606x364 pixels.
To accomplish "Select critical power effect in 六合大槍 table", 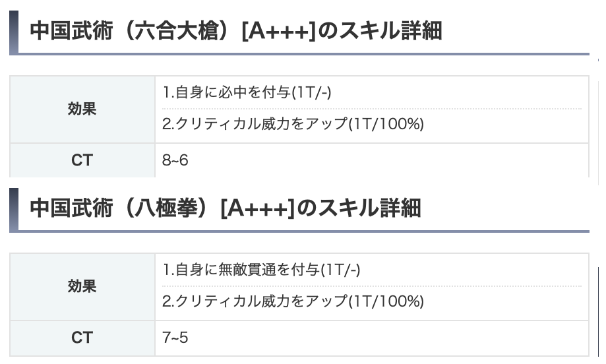I will [293, 124].
